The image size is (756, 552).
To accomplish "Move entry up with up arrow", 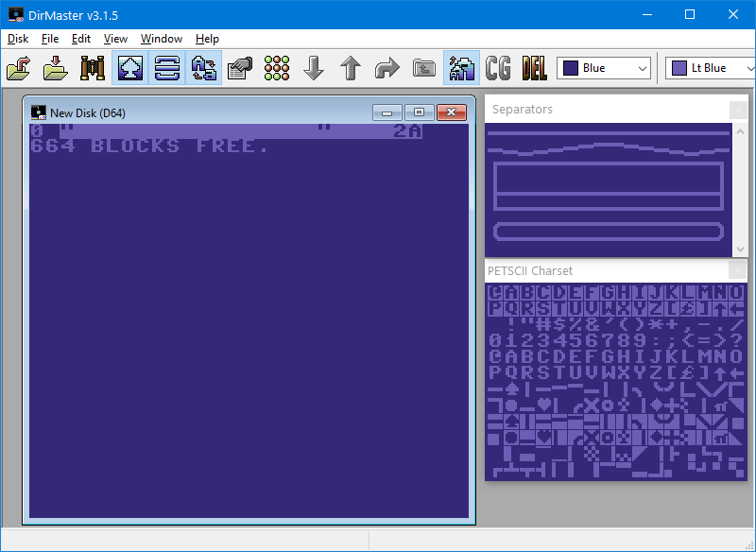I will coord(351,68).
